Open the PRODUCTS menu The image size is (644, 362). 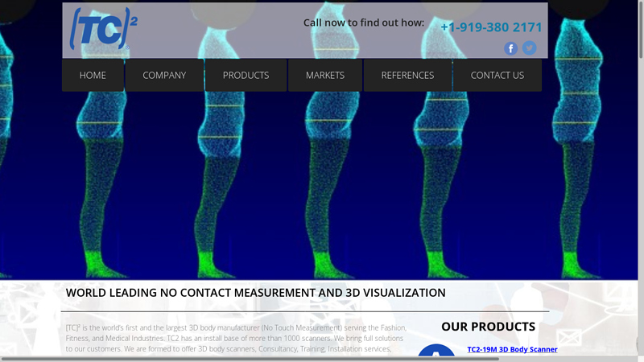click(x=246, y=75)
